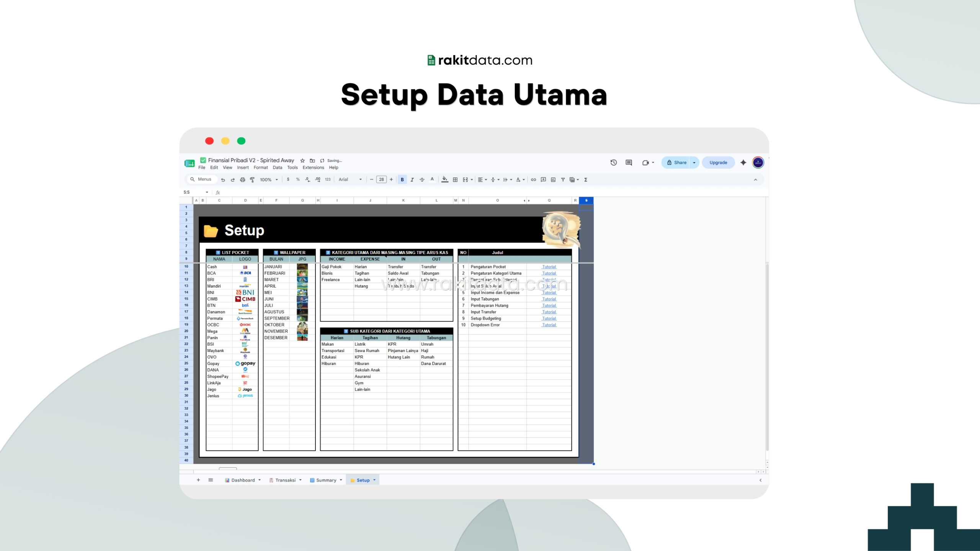Viewport: 980px width, 551px height.
Task: Click the minus to decrease font size
Action: point(371,179)
